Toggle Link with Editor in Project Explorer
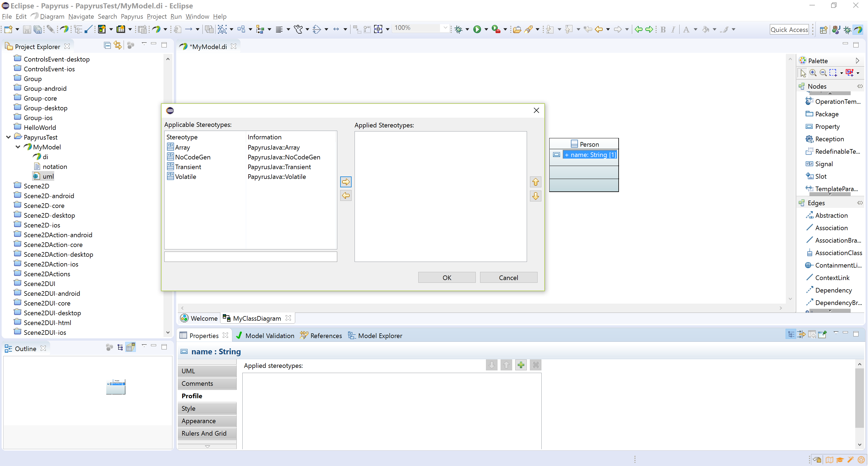This screenshot has height=466, width=868. (118, 45)
